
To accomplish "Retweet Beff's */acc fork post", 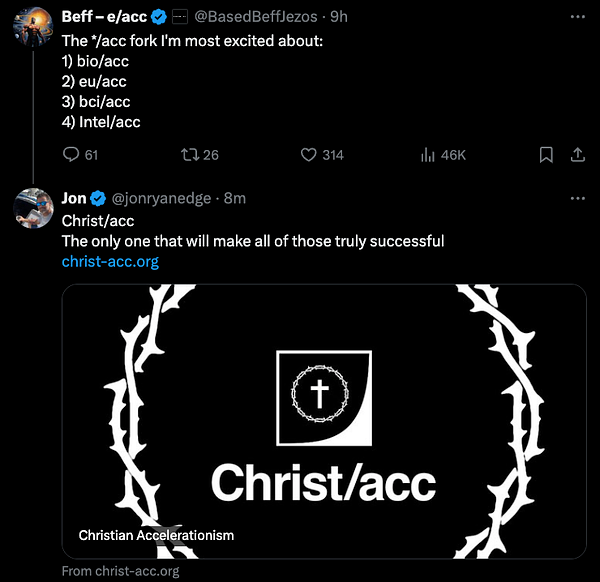I will pyautogui.click(x=187, y=155).
